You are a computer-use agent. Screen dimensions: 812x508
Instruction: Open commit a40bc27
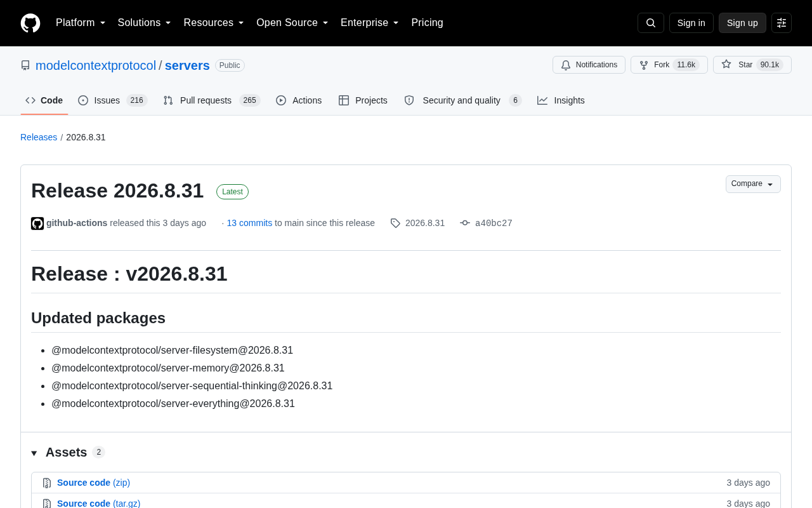point(494,223)
